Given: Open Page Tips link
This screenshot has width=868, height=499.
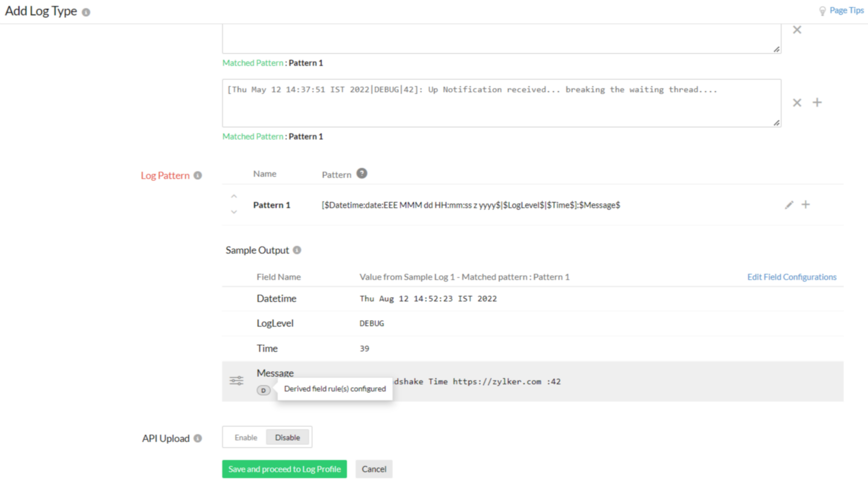Looking at the screenshot, I should 846,10.
